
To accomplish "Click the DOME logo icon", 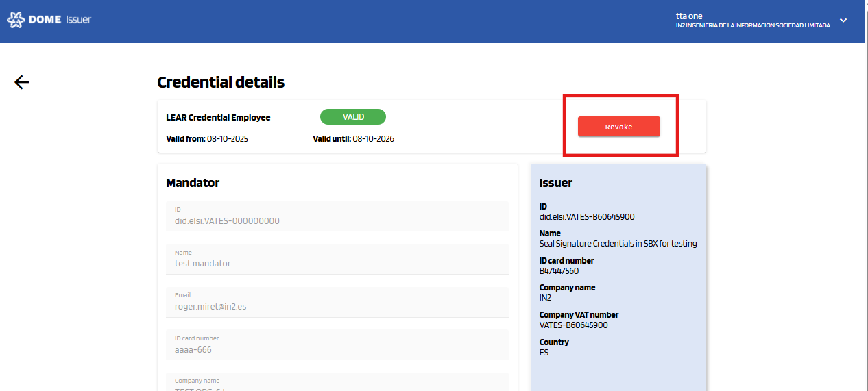I will 15,20.
